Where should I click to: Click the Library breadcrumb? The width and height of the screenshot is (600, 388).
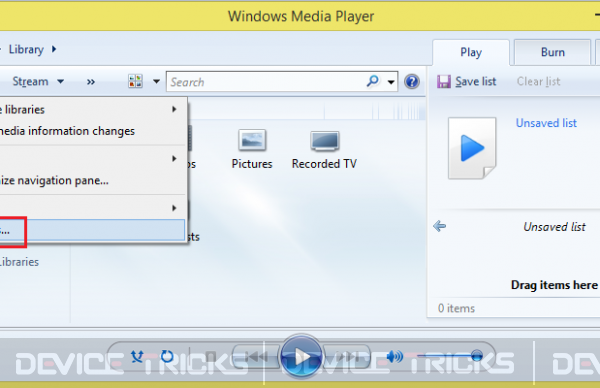coord(26,49)
